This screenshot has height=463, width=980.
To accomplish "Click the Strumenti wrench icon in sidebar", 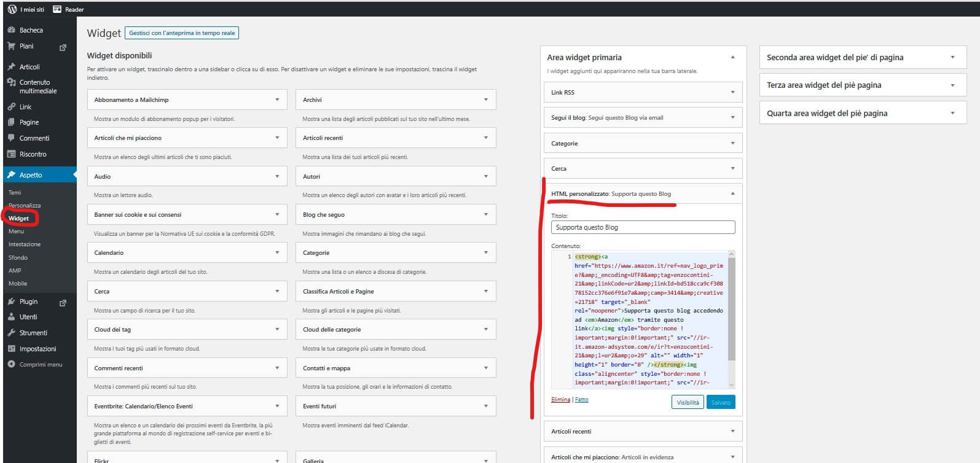I will (11, 333).
